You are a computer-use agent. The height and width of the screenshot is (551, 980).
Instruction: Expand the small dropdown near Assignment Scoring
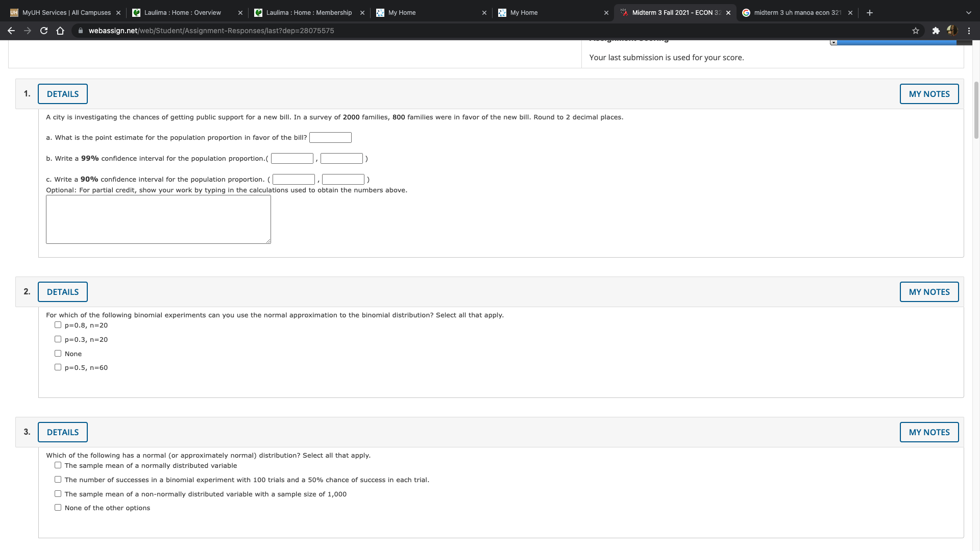point(834,42)
